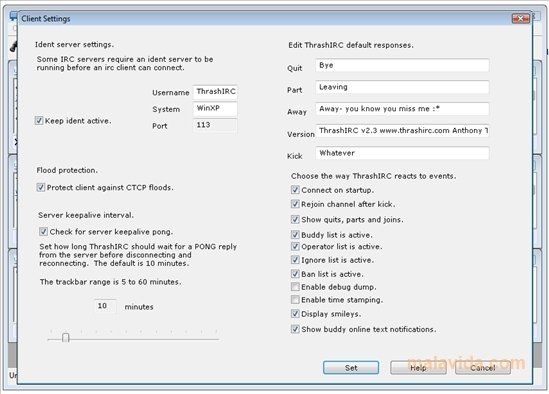The width and height of the screenshot is (549, 394).
Task: Toggle Show buddy online text notifications
Action: point(295,329)
